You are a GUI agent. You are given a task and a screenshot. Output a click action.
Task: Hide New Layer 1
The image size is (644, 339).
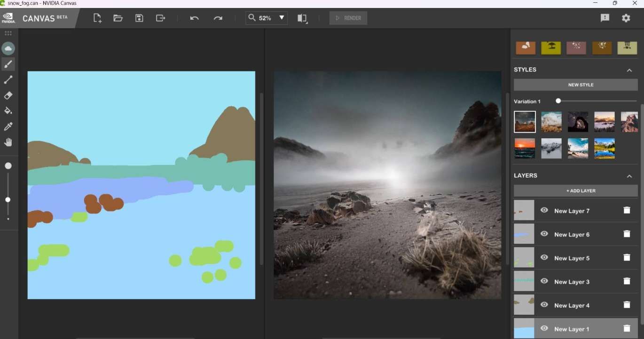[544, 328]
